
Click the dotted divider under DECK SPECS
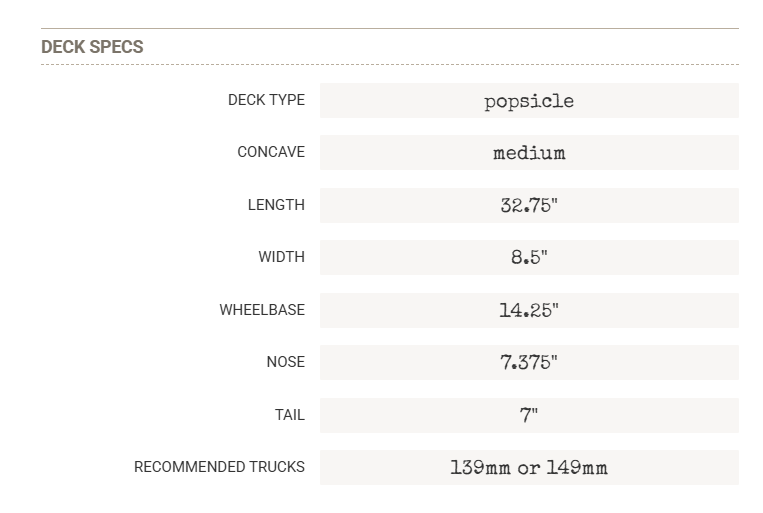pos(390,65)
